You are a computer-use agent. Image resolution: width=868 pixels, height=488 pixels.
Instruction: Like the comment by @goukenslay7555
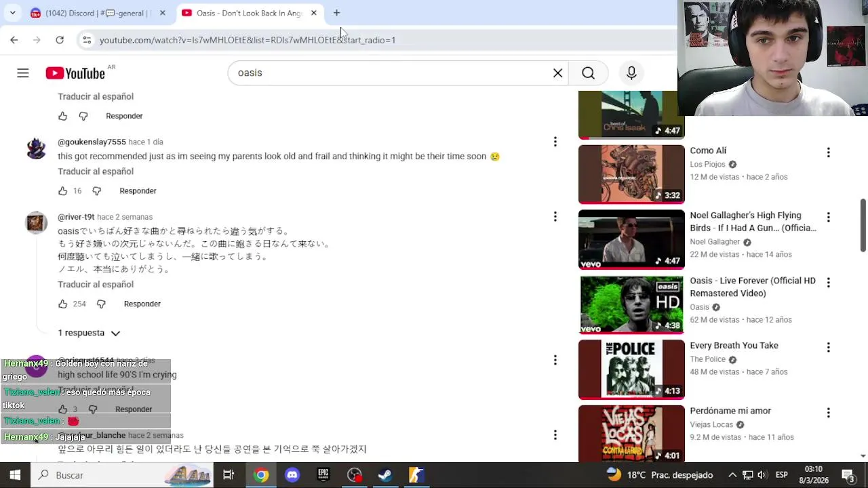click(62, 191)
